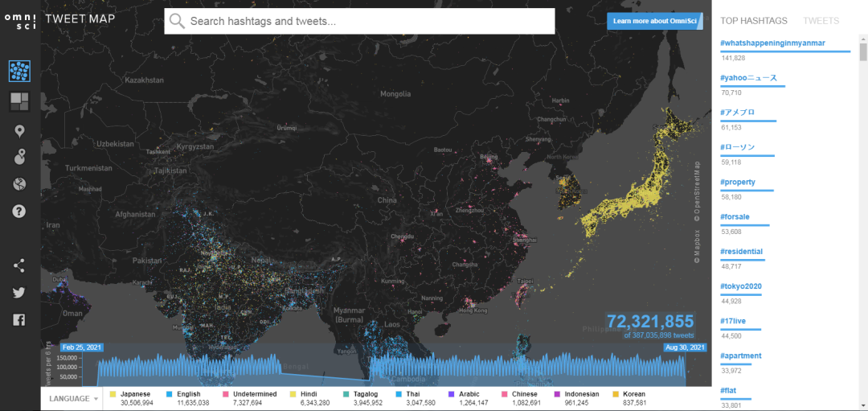This screenshot has height=411, width=868.
Task: Select hashtag #apartment
Action: [x=741, y=356]
